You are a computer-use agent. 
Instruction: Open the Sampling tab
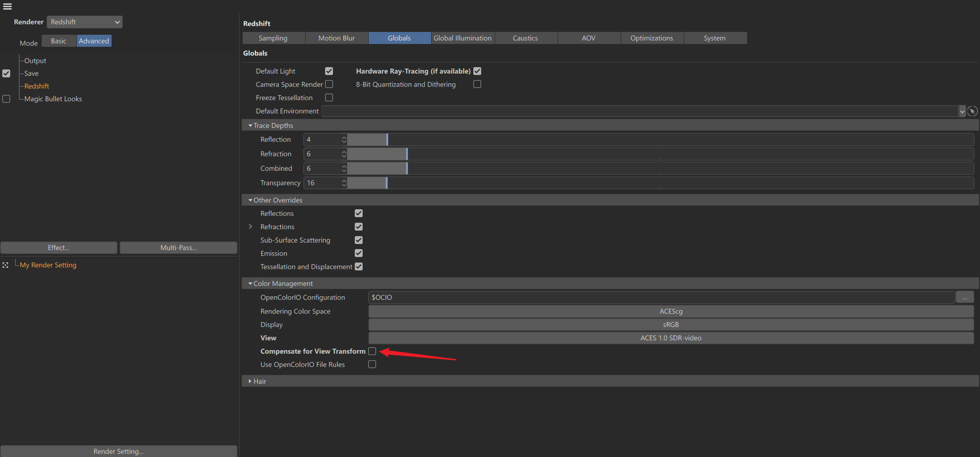click(x=273, y=38)
